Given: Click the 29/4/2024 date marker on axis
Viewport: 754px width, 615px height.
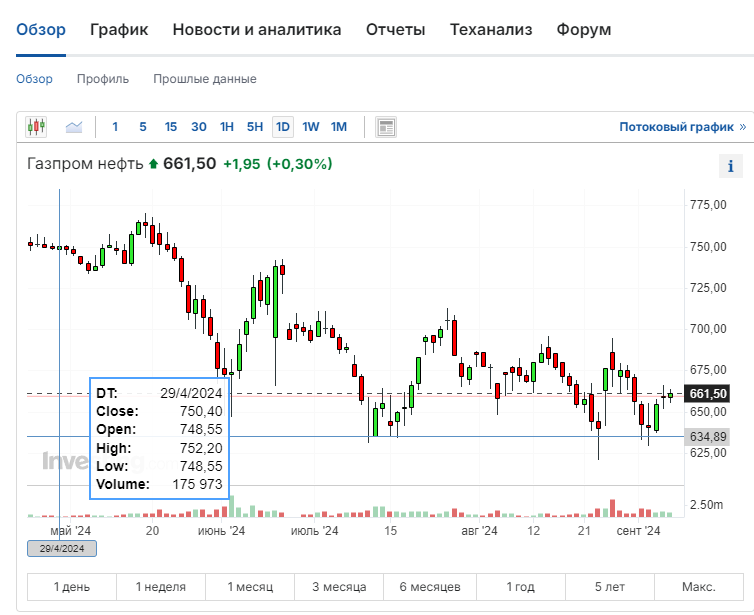Looking at the screenshot, I should 62,548.
